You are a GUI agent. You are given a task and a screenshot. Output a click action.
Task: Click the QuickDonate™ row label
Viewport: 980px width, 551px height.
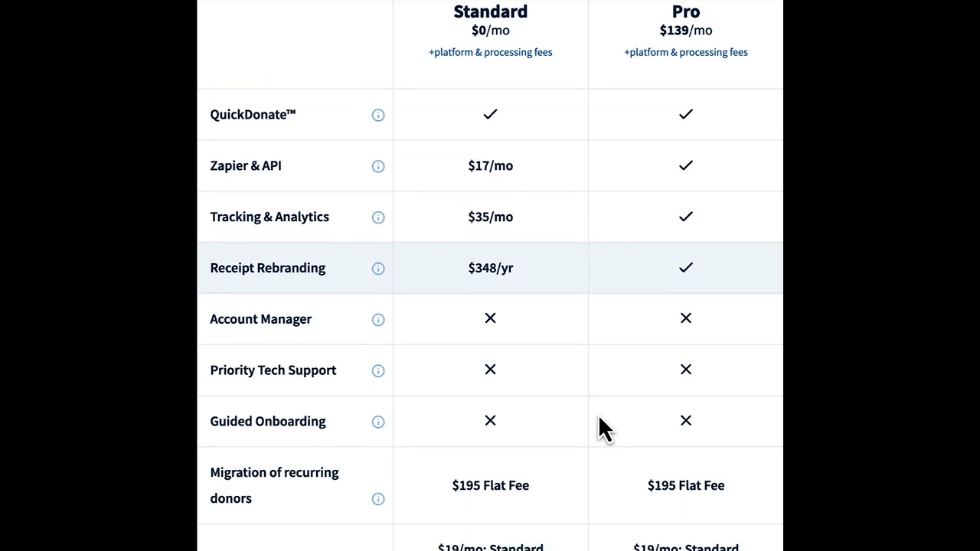point(253,115)
